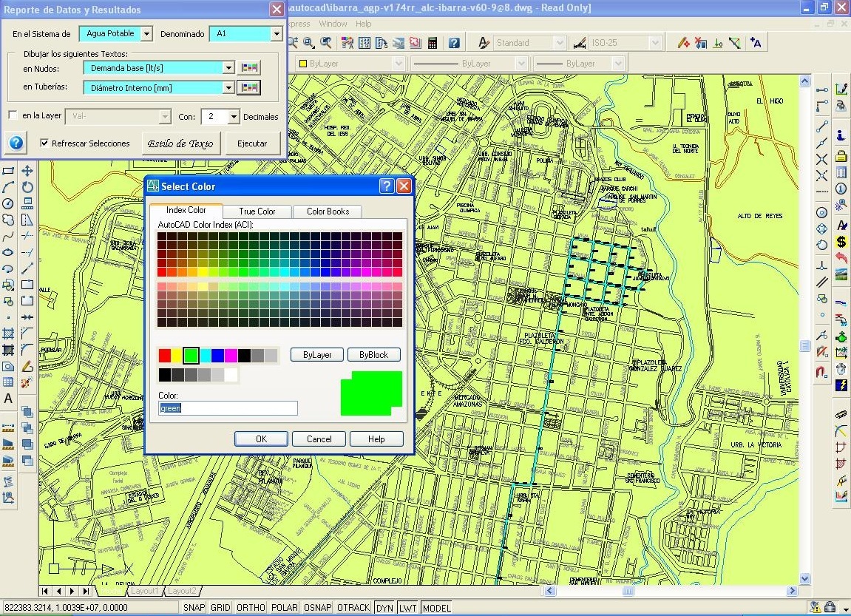
Task: Pick the red standard color swatch
Action: 164,356
